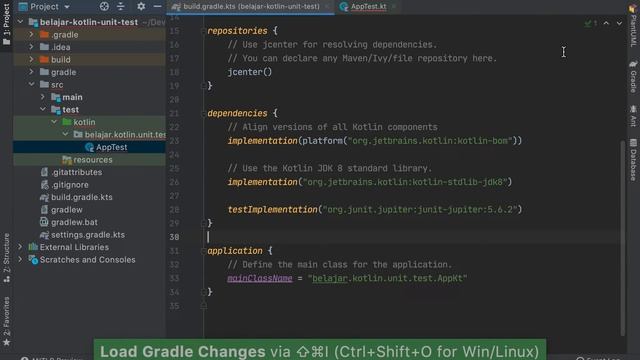Fold the dependencies block at line 21
This screenshot has width=640, height=360.
[203, 113]
